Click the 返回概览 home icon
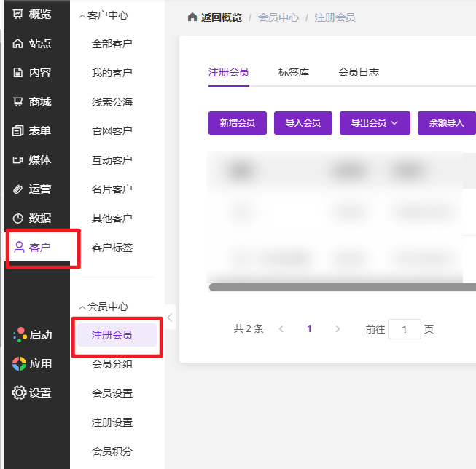The image size is (476, 469). coord(192,17)
